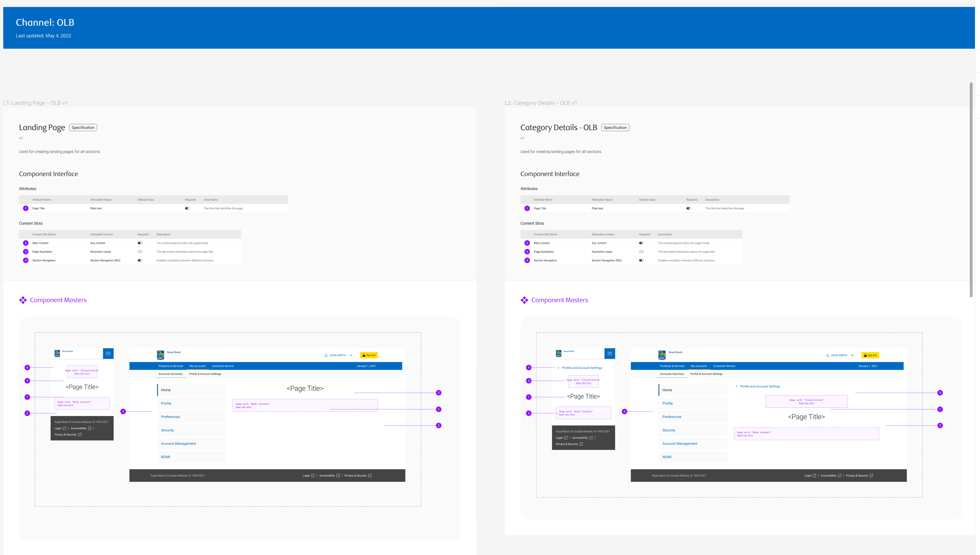Click the RBC logo in Landing Page desktop mockup
The image size is (980, 555).
click(161, 355)
